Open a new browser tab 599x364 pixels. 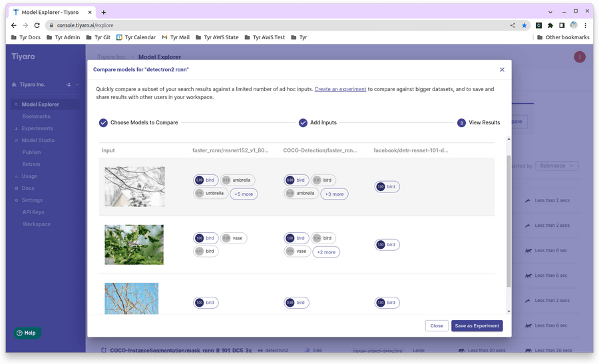coord(104,12)
